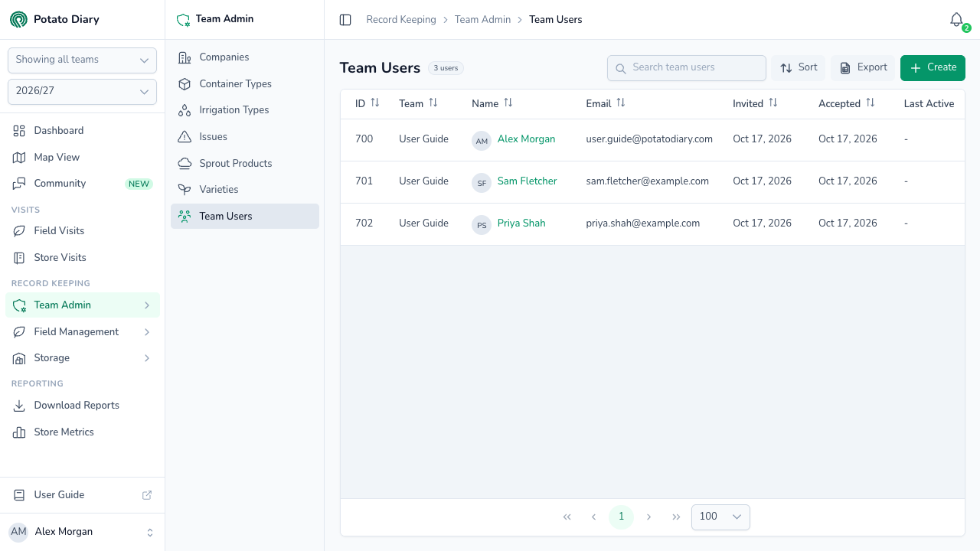Open Companies in Team Admin menu

[x=245, y=57]
